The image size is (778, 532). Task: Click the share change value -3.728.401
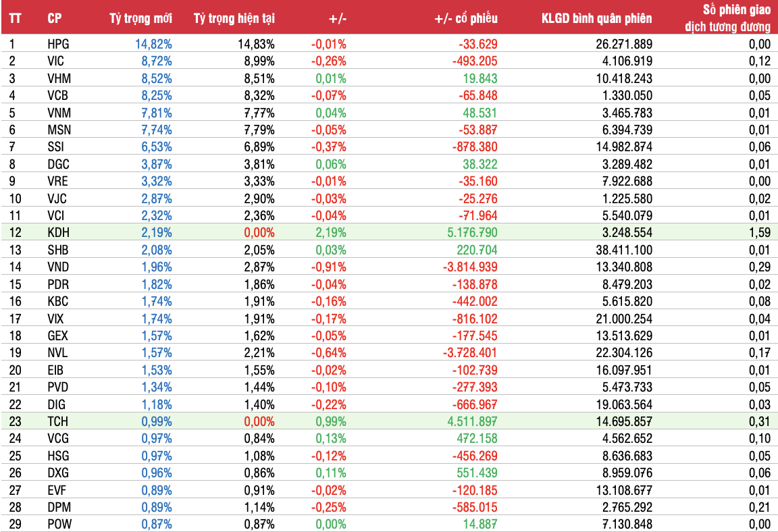(x=470, y=352)
